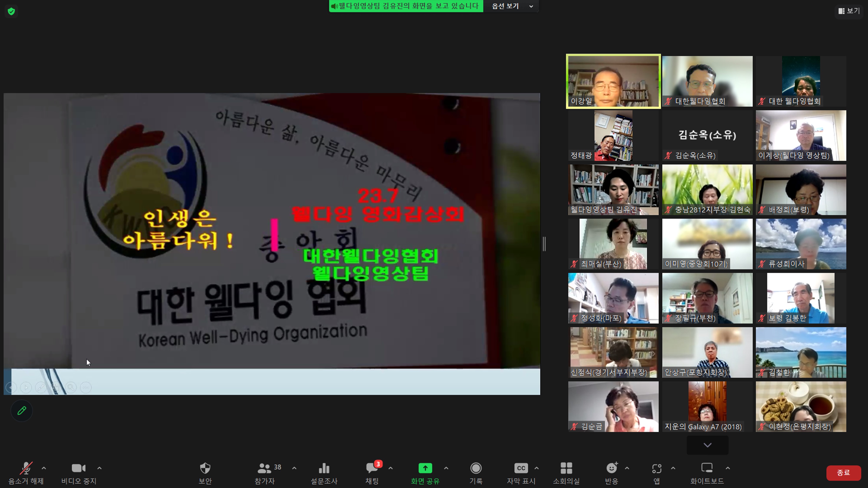868x488 pixels.
Task: Click the muted mic icon on 류성희이사
Action: coord(761,264)
